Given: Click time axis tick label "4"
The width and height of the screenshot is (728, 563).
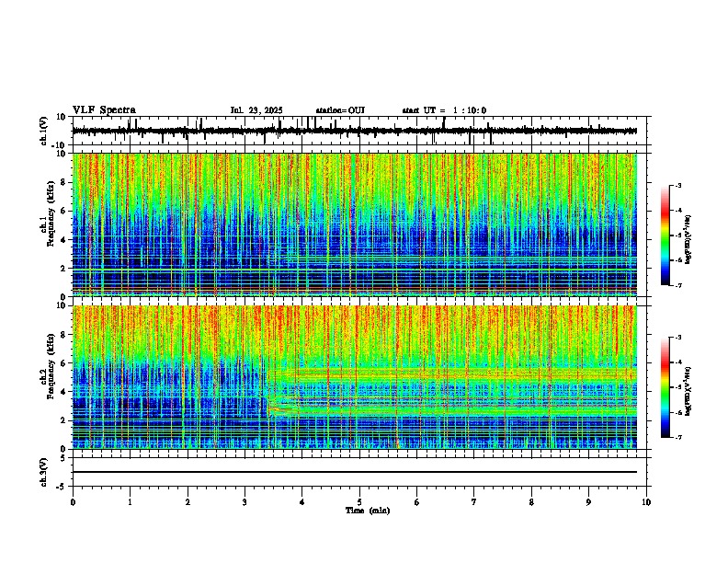Looking at the screenshot, I should pos(302,502).
